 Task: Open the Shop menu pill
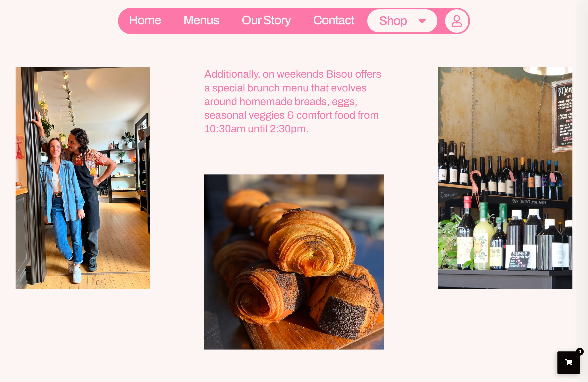(402, 21)
